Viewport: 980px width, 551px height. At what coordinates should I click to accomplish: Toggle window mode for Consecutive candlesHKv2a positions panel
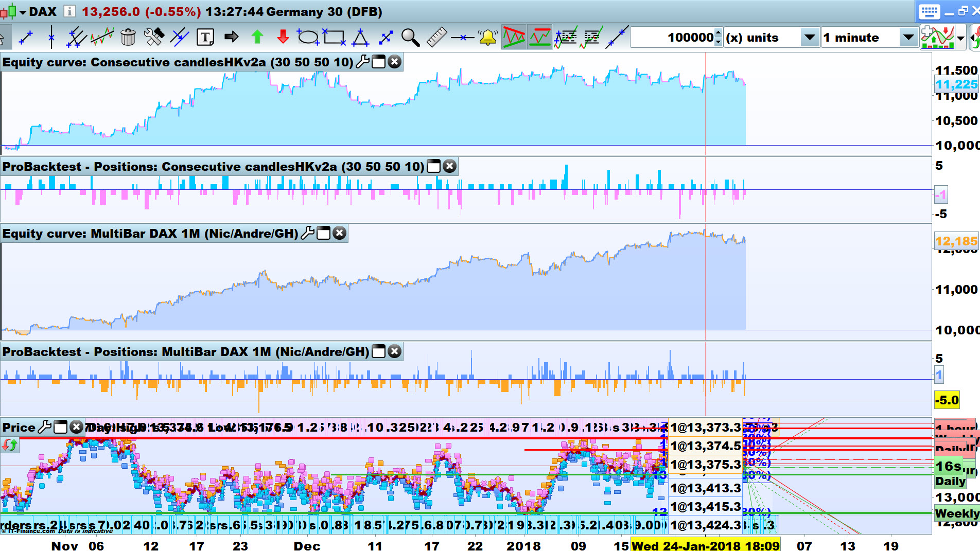coord(434,166)
